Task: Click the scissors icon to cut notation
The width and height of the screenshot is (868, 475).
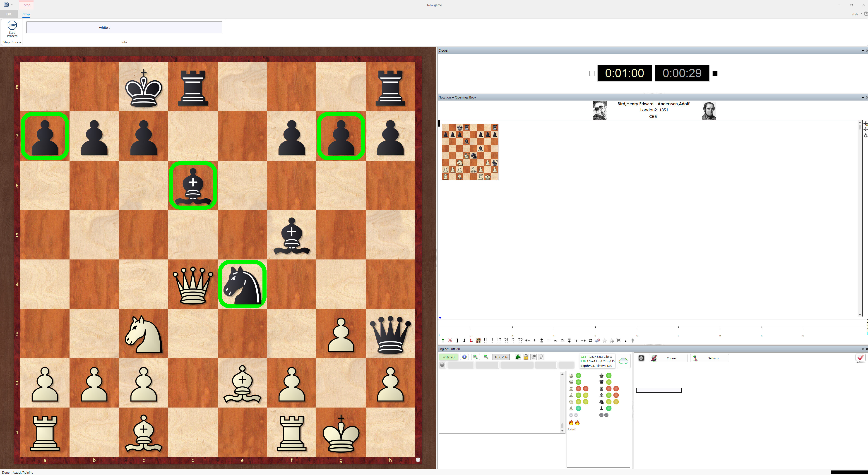Action: (619, 341)
